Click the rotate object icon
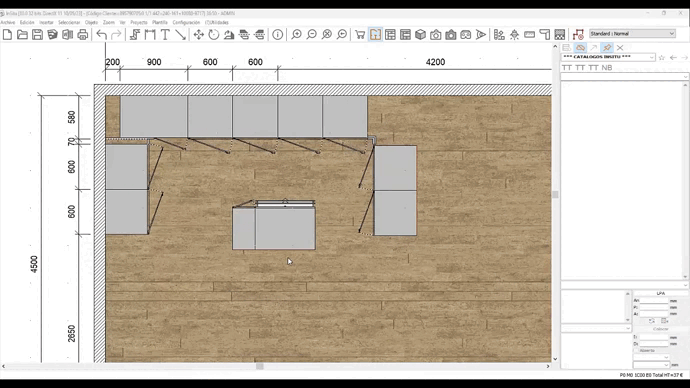 (214, 34)
